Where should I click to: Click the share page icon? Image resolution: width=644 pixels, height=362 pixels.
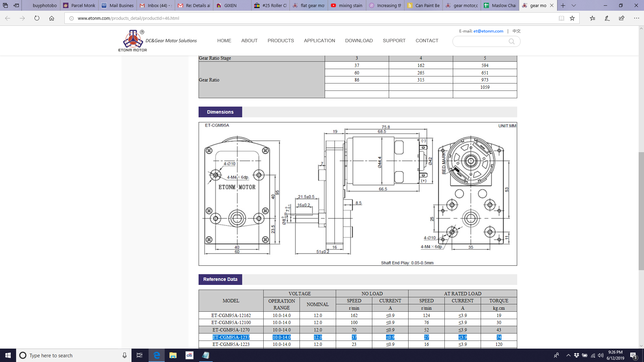(622, 18)
